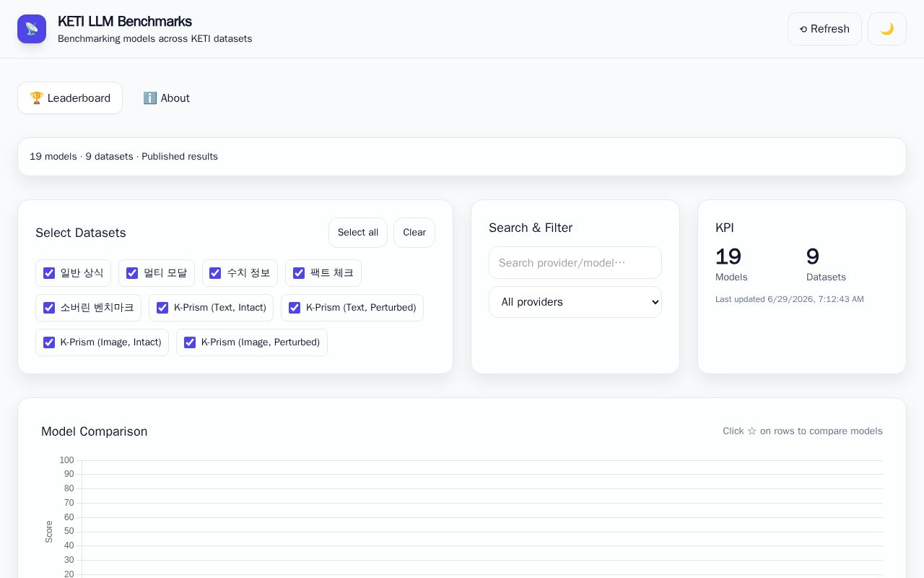The width and height of the screenshot is (924, 578).
Task: Uncheck K-Prism (Text, Intact) dataset
Action: coord(162,308)
